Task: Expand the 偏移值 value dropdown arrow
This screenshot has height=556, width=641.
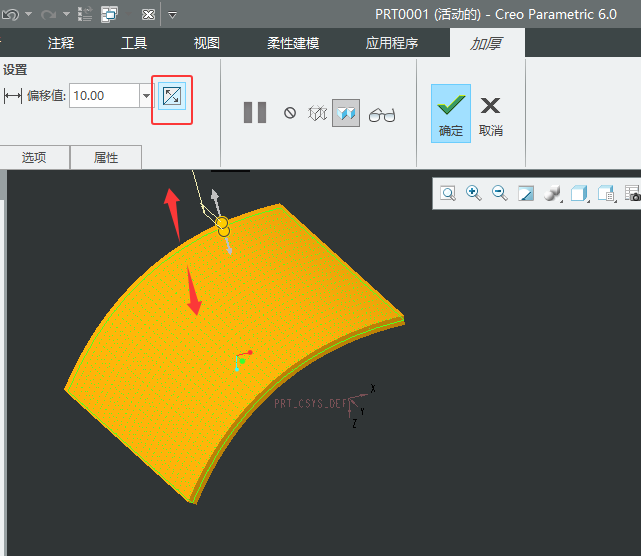Action: pos(146,96)
